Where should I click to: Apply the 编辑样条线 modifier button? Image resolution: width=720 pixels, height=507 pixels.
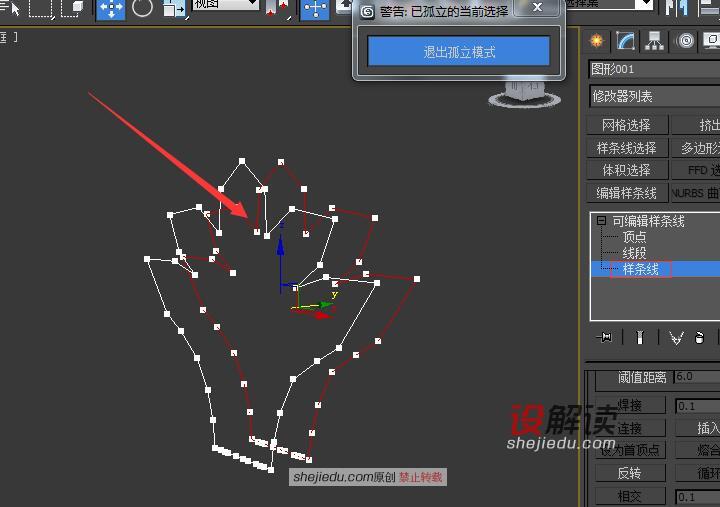point(626,193)
